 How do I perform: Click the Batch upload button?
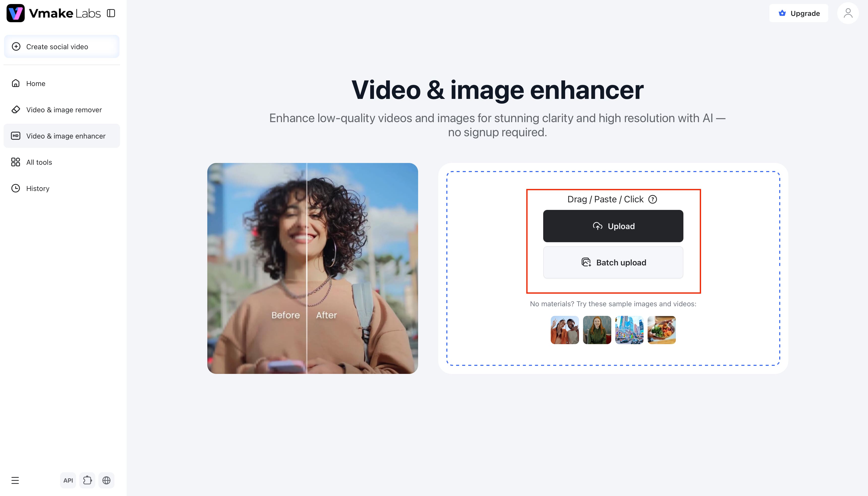coord(613,263)
